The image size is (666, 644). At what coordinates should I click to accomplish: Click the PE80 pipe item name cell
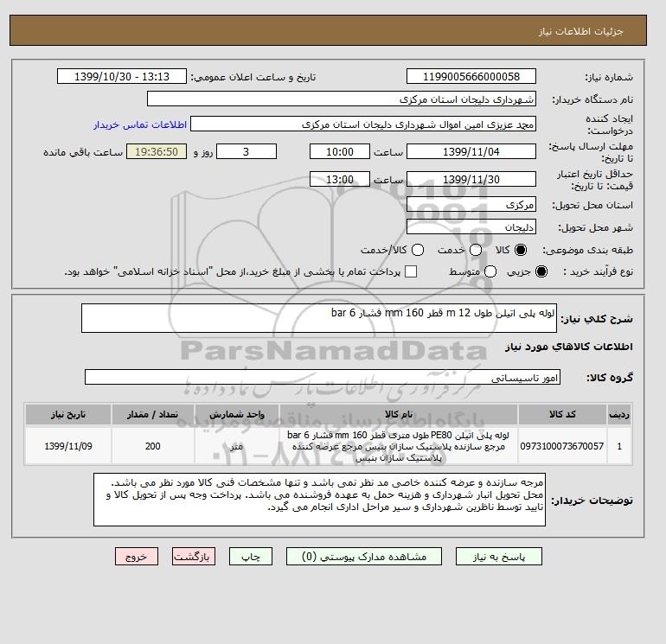(x=399, y=446)
